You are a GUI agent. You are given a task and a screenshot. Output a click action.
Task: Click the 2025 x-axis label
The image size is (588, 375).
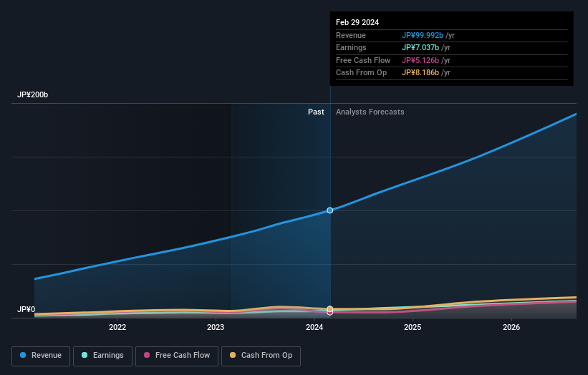(x=413, y=328)
